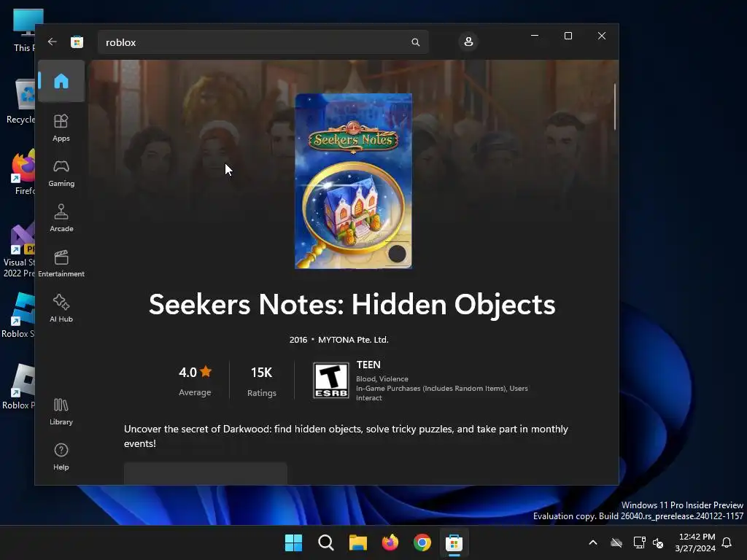The width and height of the screenshot is (747, 560).
Task: Click the 15K Ratings count
Action: point(262,381)
